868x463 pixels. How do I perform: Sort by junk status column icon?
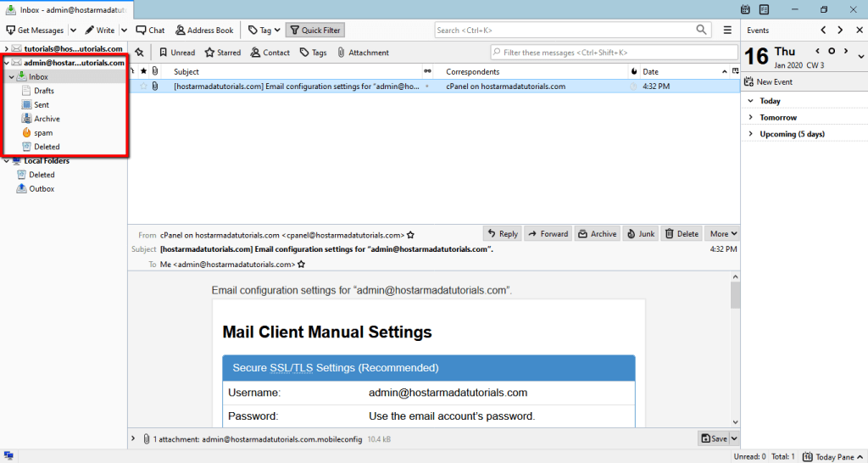click(634, 71)
